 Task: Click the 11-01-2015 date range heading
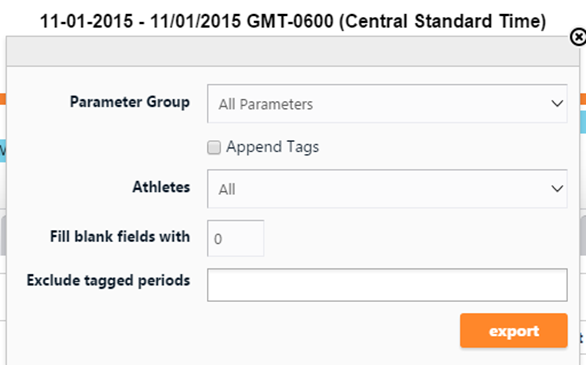coord(293,21)
